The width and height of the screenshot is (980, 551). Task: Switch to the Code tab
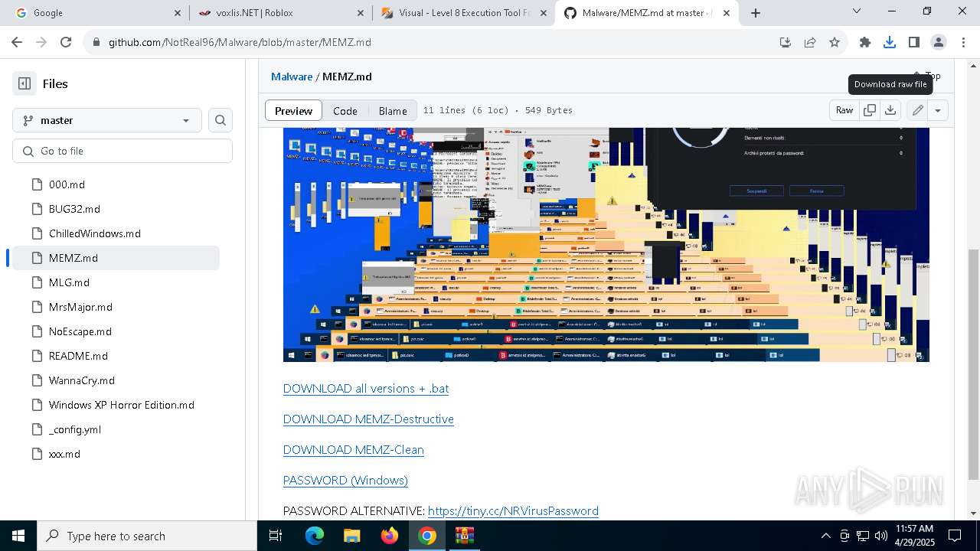345,110
